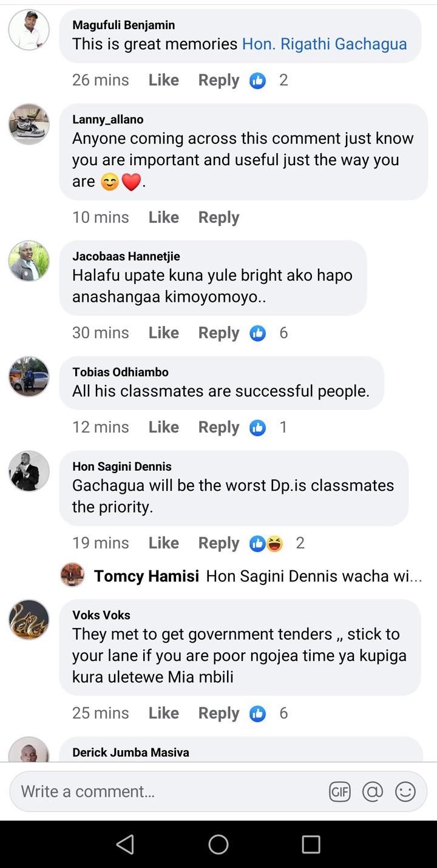The height and width of the screenshot is (868, 437).
Task: Tap Android recent apps square
Action: pyautogui.click(x=311, y=844)
